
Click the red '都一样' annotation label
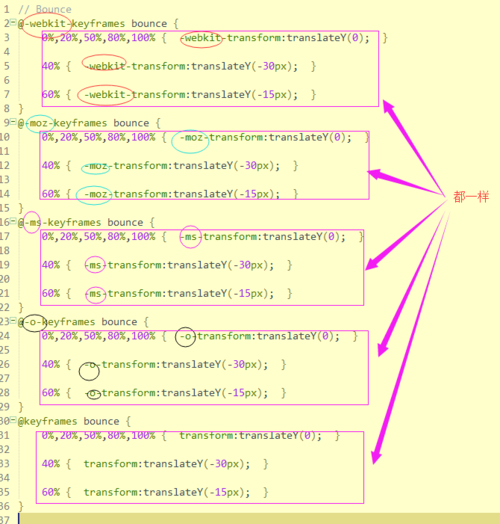pyautogui.click(x=471, y=197)
